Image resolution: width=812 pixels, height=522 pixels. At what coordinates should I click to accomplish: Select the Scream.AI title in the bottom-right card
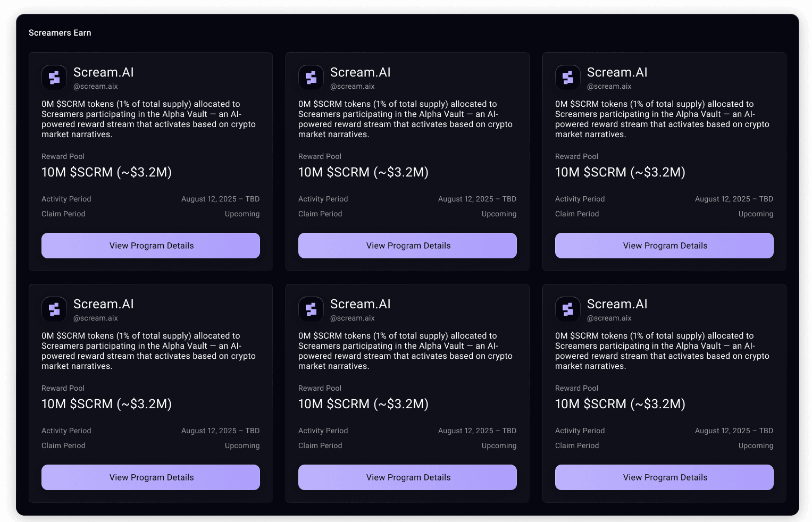[x=617, y=304]
